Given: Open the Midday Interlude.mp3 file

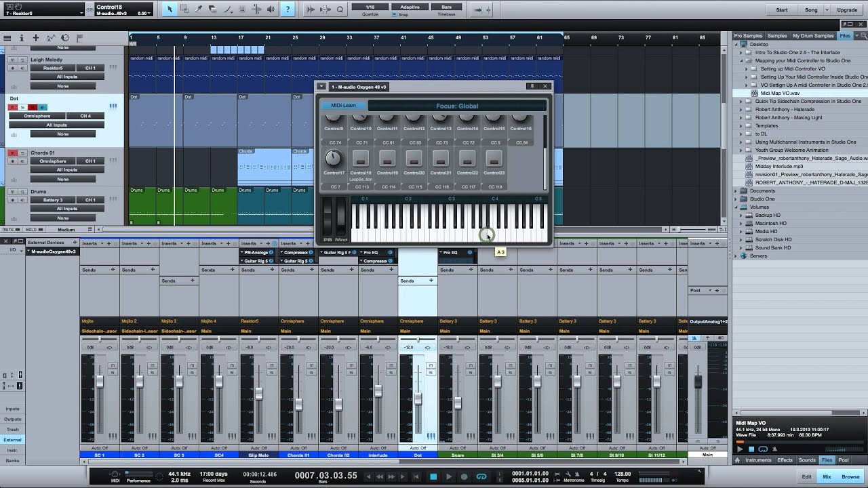Looking at the screenshot, I should (778, 166).
